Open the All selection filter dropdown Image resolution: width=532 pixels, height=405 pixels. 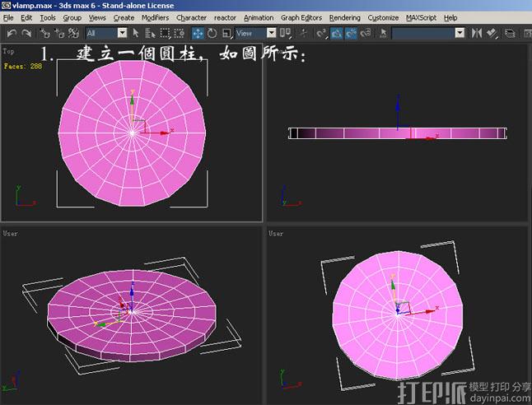coord(106,34)
